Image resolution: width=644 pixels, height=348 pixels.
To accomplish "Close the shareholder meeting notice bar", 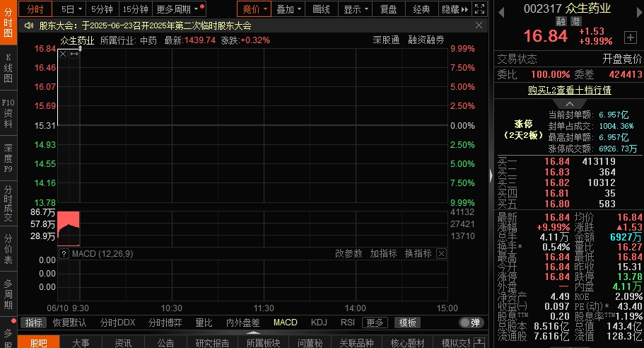I will (479, 25).
